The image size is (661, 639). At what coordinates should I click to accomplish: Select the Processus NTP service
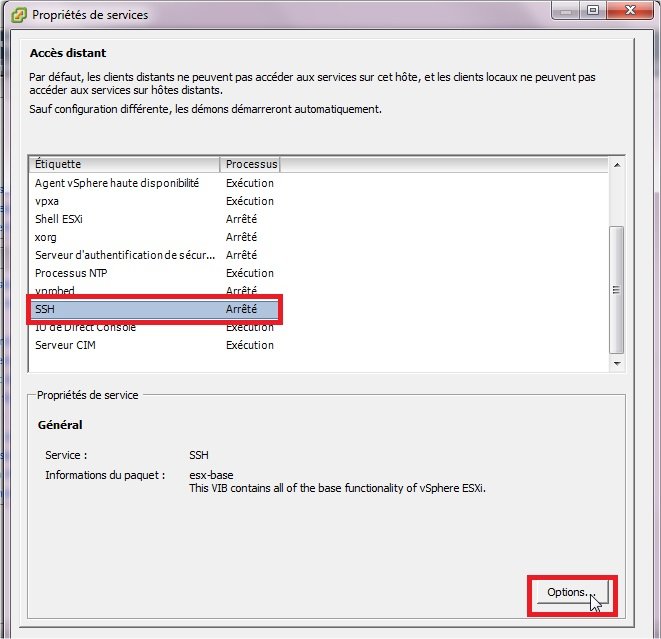[x=70, y=273]
